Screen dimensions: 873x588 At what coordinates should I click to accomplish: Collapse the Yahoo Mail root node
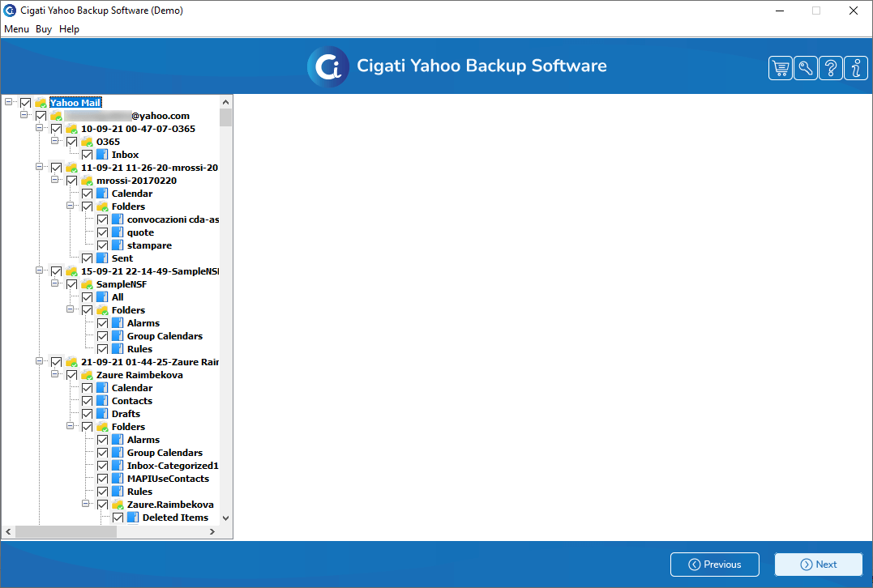[x=8, y=102]
